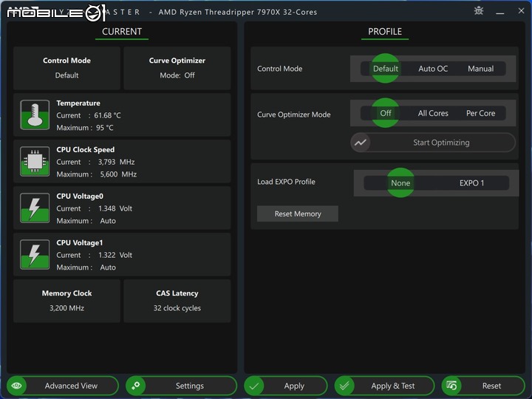
Task: Click the bug report icon in title bar
Action: (479, 11)
